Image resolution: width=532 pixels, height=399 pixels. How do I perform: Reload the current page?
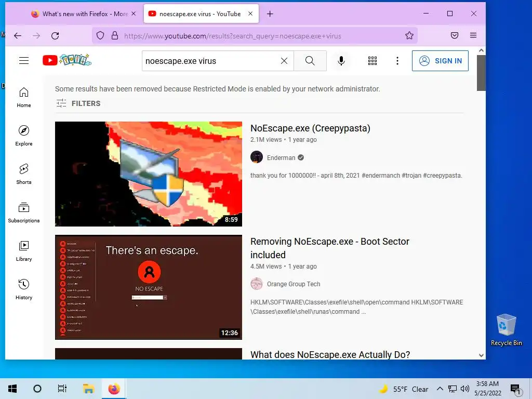coord(55,36)
